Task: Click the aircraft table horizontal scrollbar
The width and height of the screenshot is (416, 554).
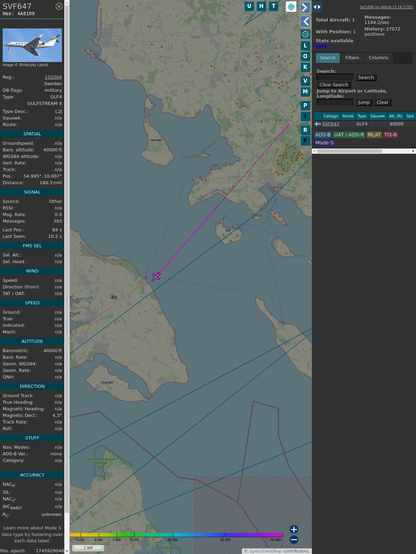Action: point(364,151)
